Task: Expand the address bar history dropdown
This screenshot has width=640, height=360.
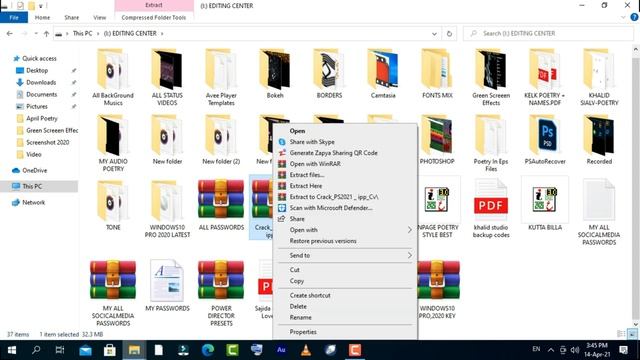Action: pos(434,33)
